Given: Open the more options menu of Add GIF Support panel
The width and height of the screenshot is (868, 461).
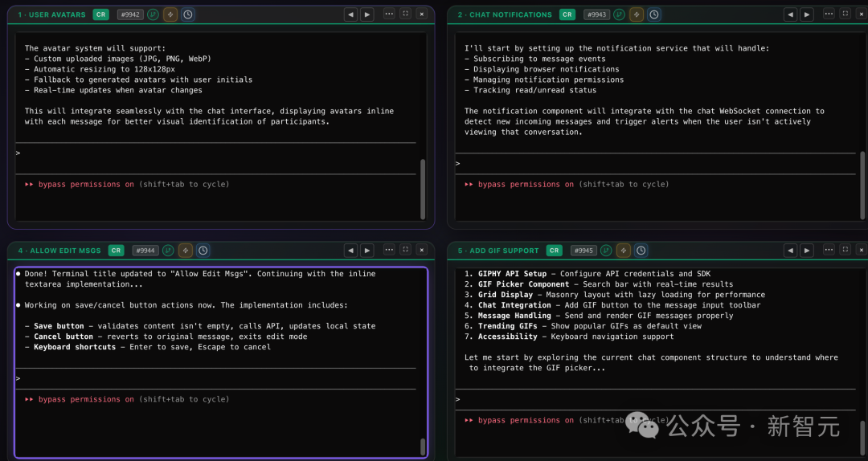Looking at the screenshot, I should click(x=829, y=250).
